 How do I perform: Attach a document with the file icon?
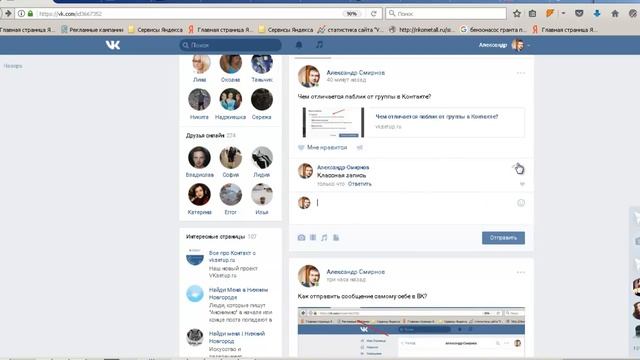(x=336, y=238)
